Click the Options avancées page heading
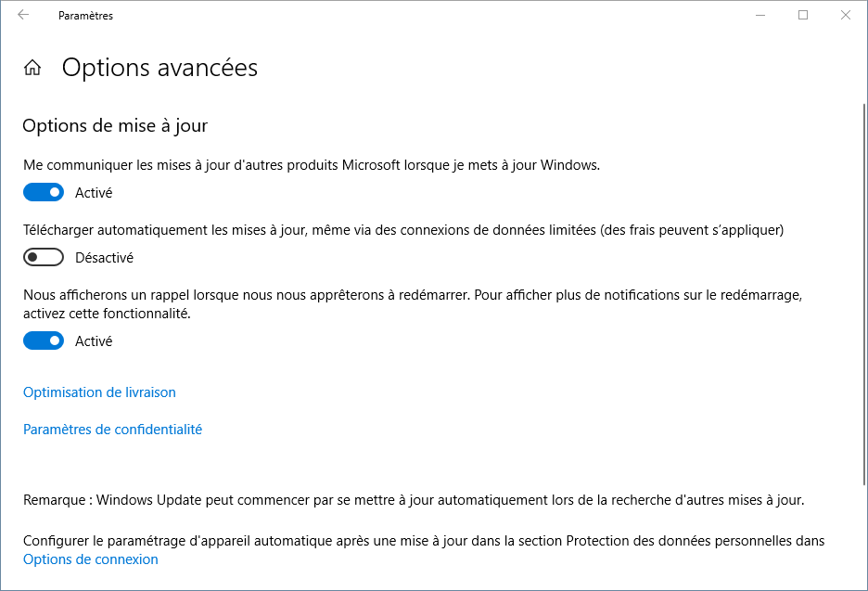 tap(160, 68)
